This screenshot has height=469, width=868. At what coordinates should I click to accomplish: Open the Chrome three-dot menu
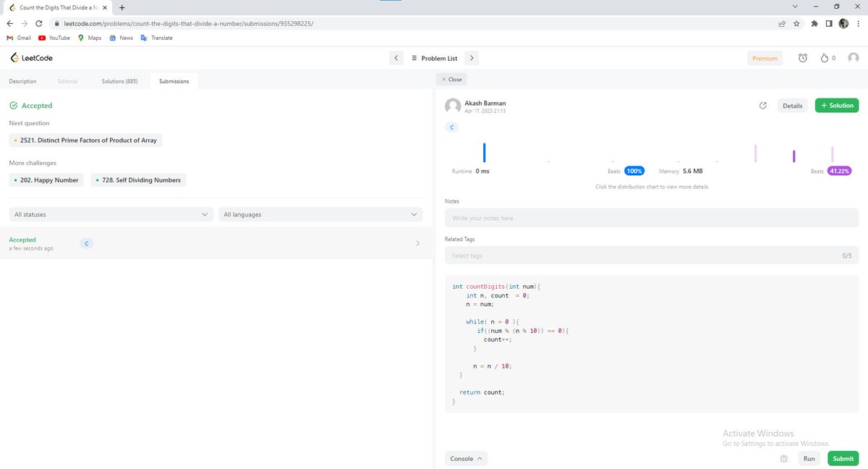[x=858, y=23]
